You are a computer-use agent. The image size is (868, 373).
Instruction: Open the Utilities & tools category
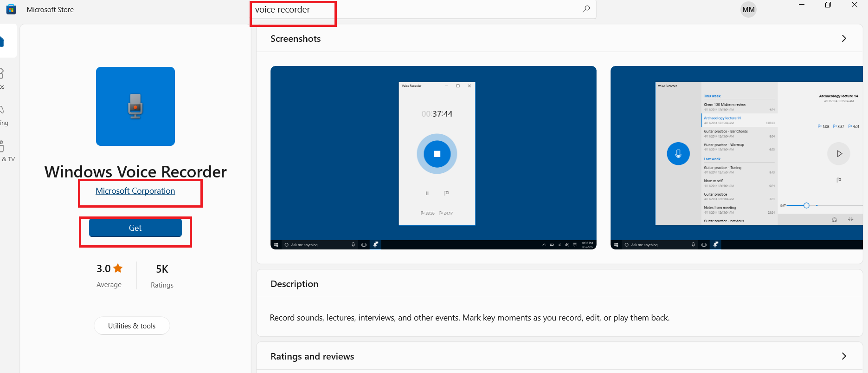[132, 326]
